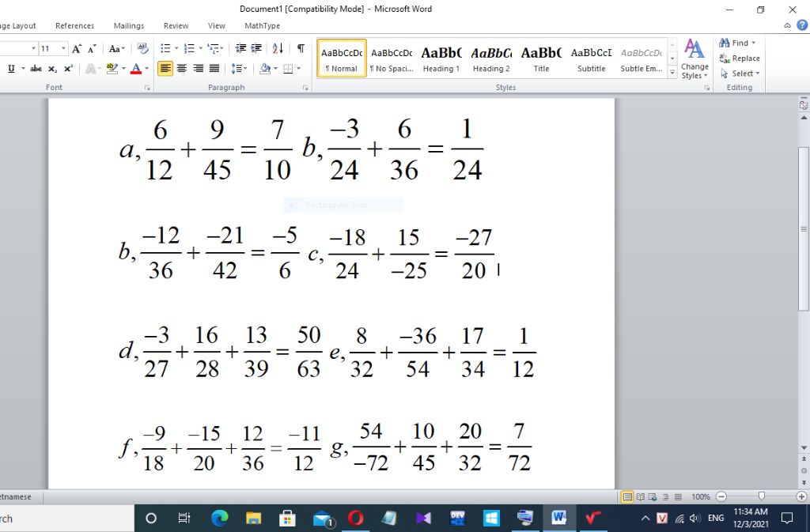Open the font size dropdown
Viewport: 810px width, 532px height.
63,48
